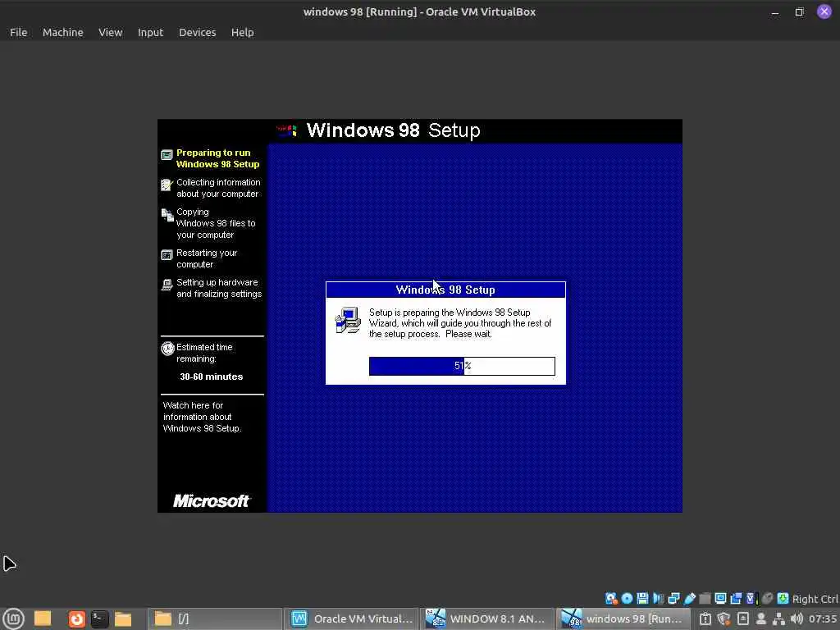Click the clipboard notification tray icon
The width and height of the screenshot is (840, 630).
tap(705, 619)
